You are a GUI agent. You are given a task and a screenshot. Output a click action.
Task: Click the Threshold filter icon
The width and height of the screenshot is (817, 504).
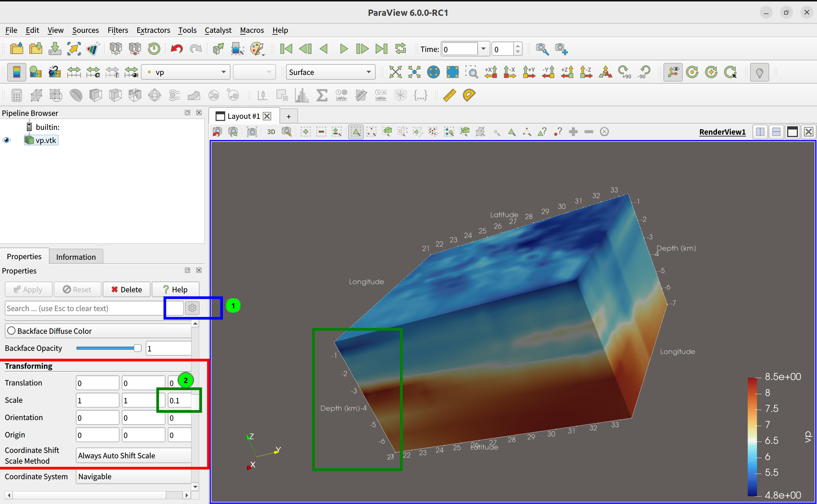coord(135,96)
